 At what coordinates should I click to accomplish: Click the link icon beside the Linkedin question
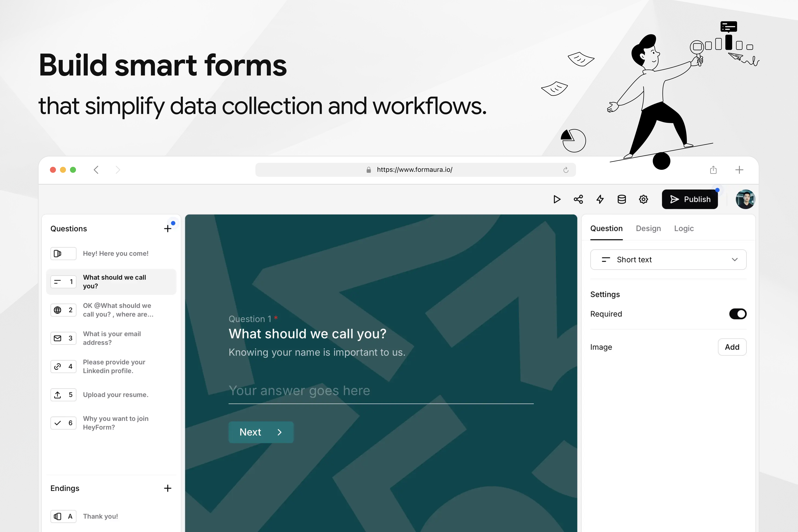point(57,366)
